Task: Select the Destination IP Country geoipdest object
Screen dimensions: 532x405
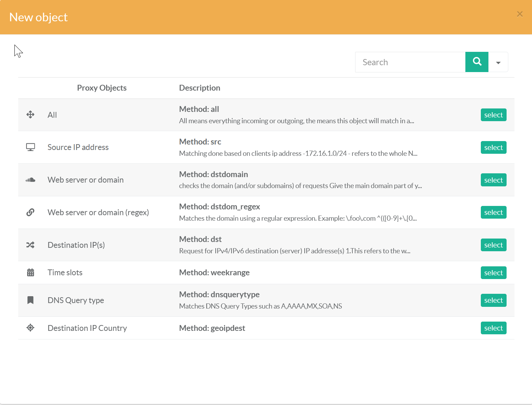Action: pyautogui.click(x=493, y=328)
